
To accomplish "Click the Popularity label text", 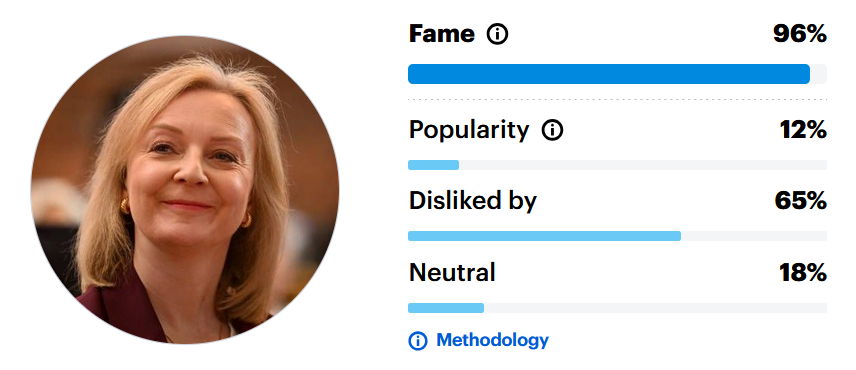I will pyautogui.click(x=469, y=130).
